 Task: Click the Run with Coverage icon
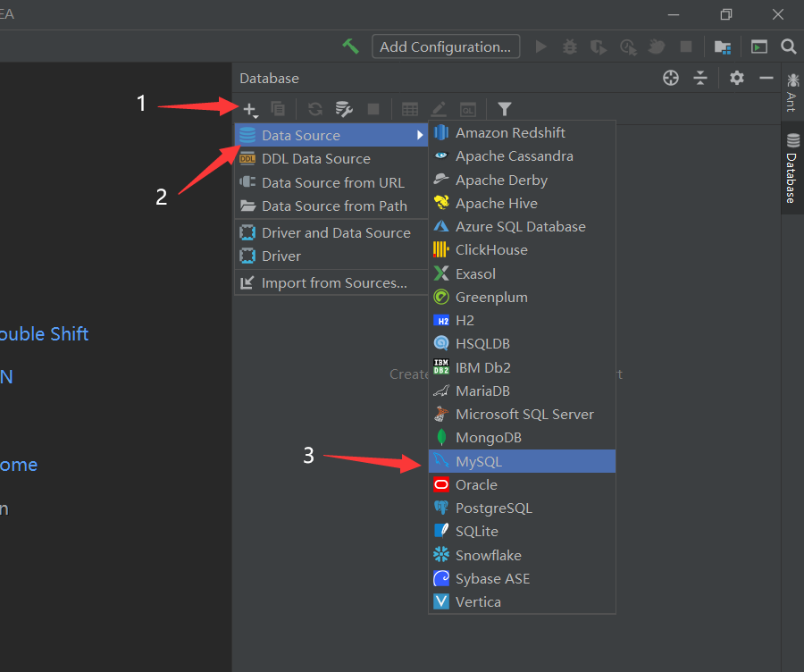598,47
